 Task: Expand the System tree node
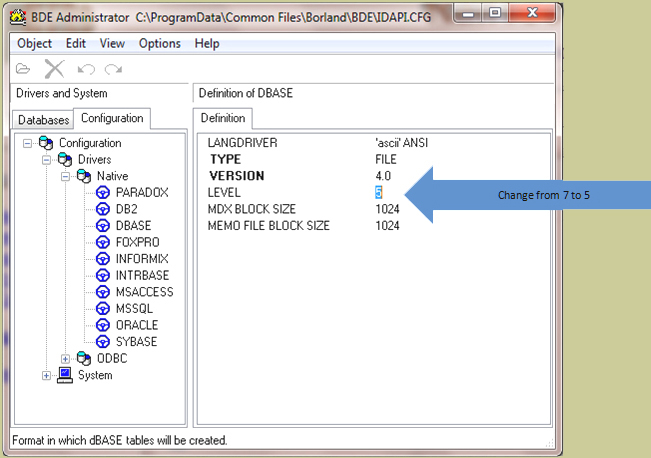(x=46, y=375)
